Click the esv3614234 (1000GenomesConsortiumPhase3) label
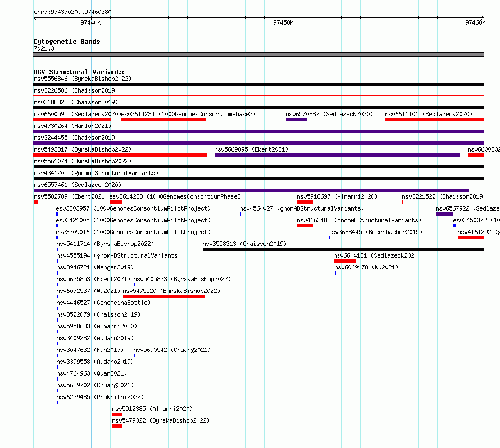The height and width of the screenshot is (448, 500). coord(188,114)
